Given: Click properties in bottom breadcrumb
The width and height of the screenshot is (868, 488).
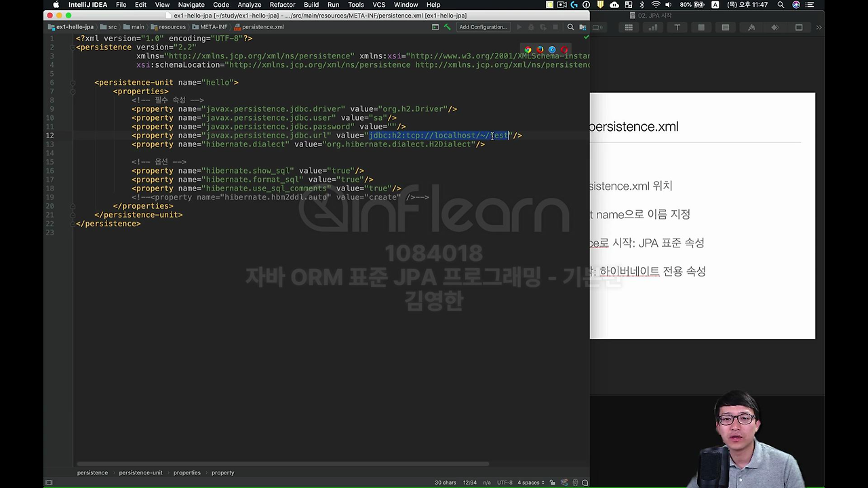Looking at the screenshot, I should point(186,472).
